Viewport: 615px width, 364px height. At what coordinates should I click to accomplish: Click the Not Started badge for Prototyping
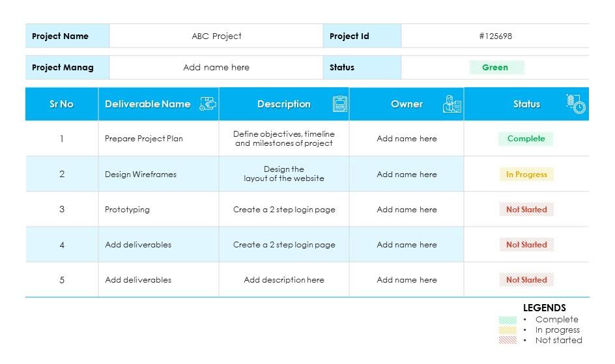click(x=526, y=210)
